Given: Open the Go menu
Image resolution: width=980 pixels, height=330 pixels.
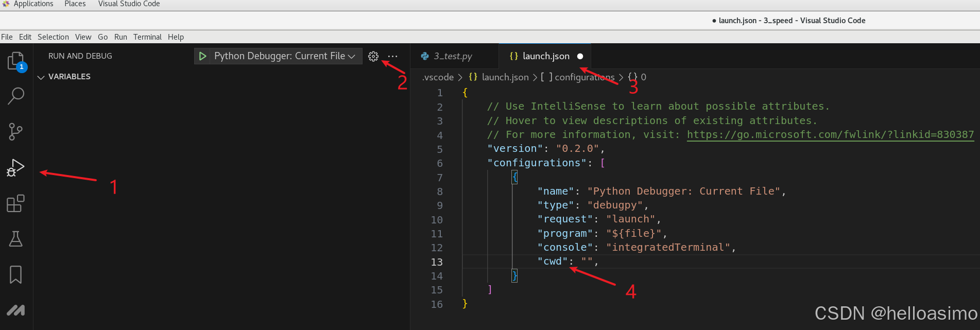Looking at the screenshot, I should click(103, 37).
